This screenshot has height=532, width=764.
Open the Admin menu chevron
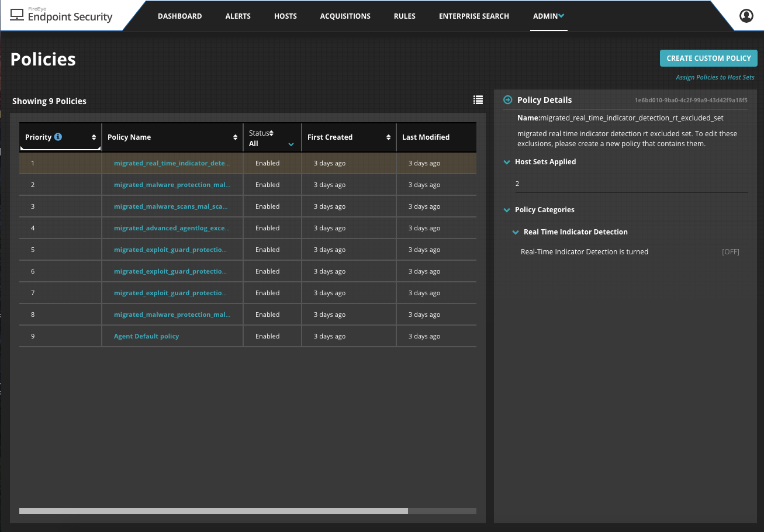(561, 16)
